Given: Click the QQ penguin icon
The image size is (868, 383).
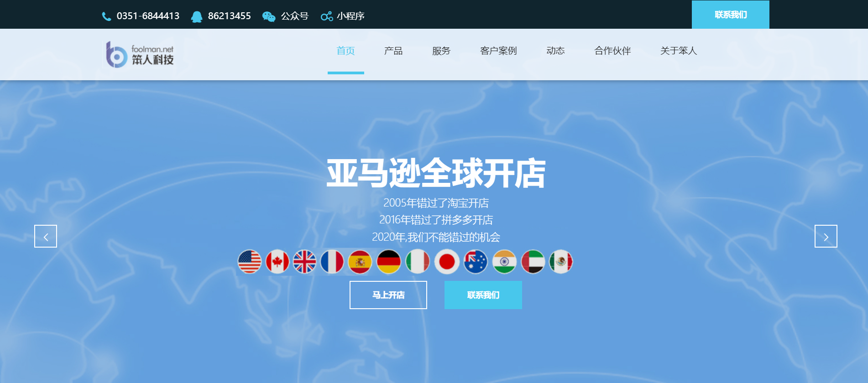Looking at the screenshot, I should [197, 16].
